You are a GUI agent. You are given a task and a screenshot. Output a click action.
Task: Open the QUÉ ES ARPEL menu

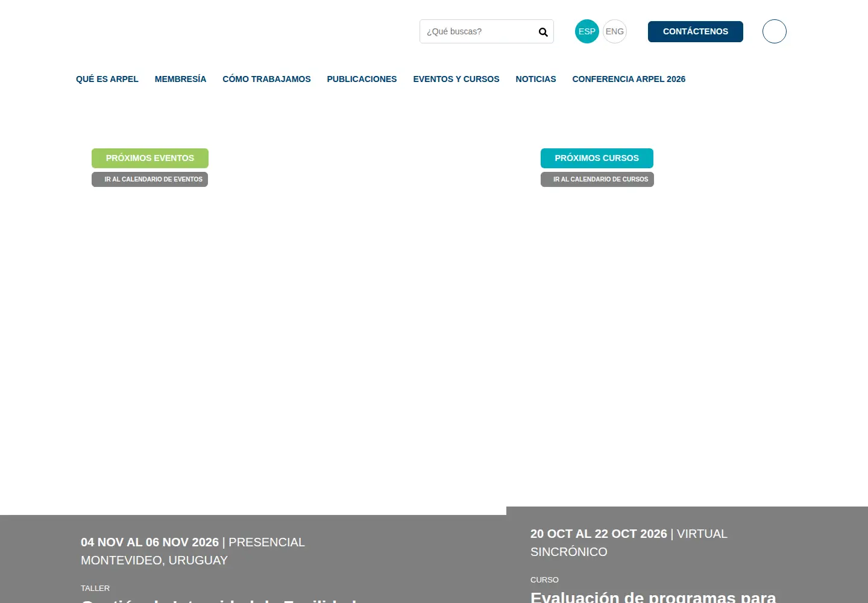coord(107,79)
